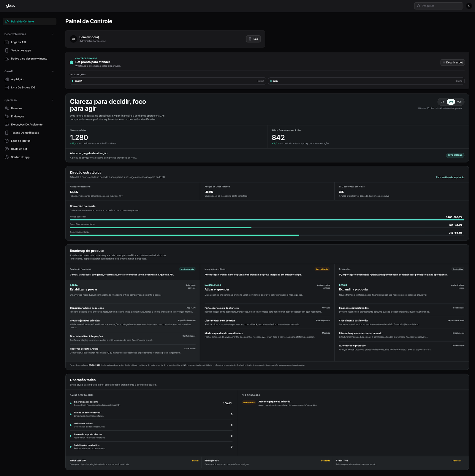Screen dimensions: 475x476
Task: Click the Open Finance conectado progress bar
Action: point(267,227)
